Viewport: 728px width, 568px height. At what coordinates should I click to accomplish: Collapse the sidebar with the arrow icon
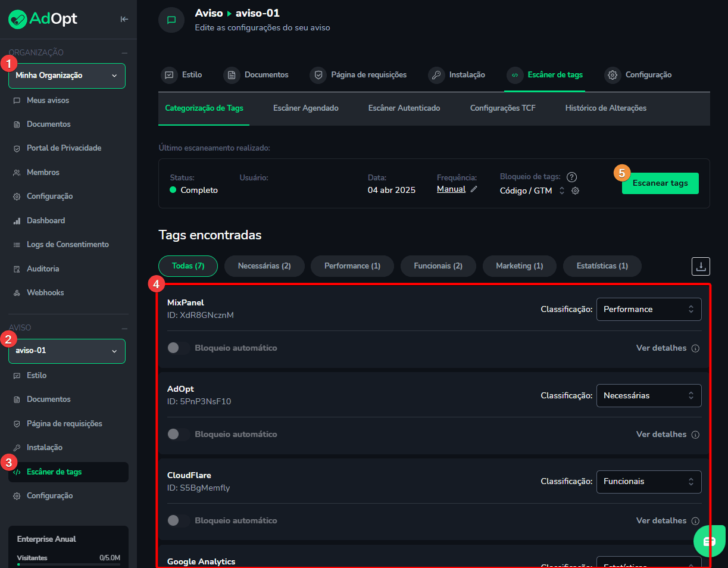(x=124, y=19)
